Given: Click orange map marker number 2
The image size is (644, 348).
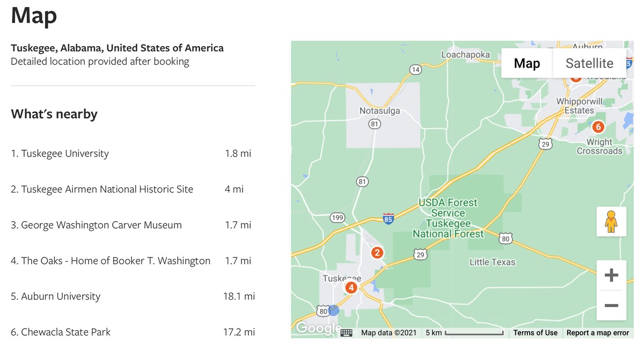Looking at the screenshot, I should pos(377,253).
